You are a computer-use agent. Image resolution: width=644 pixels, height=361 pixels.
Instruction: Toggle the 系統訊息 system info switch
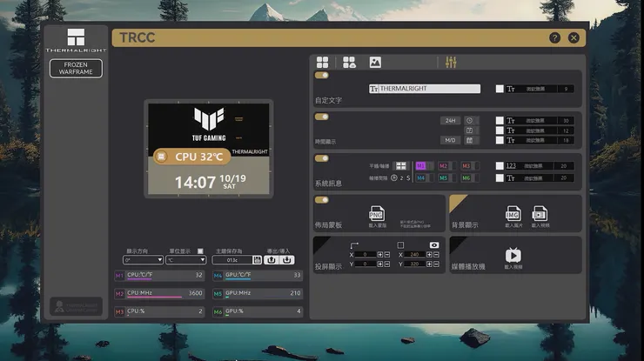click(x=322, y=158)
